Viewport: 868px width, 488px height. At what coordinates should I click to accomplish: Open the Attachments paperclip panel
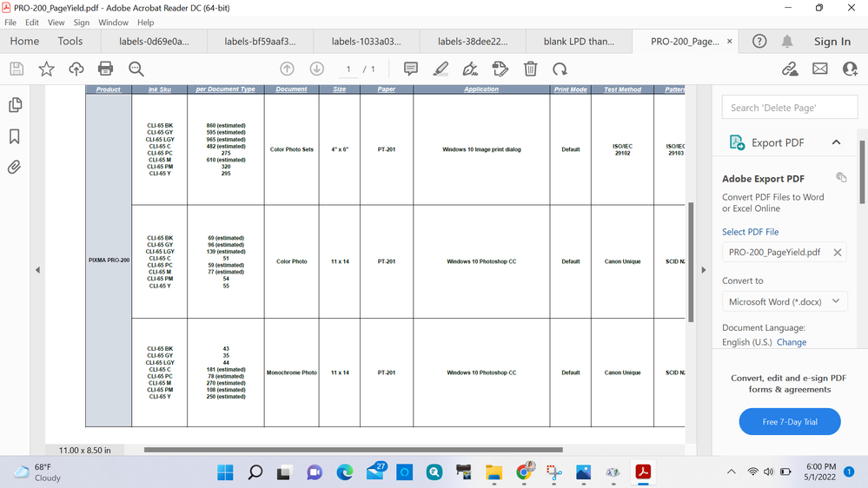15,167
